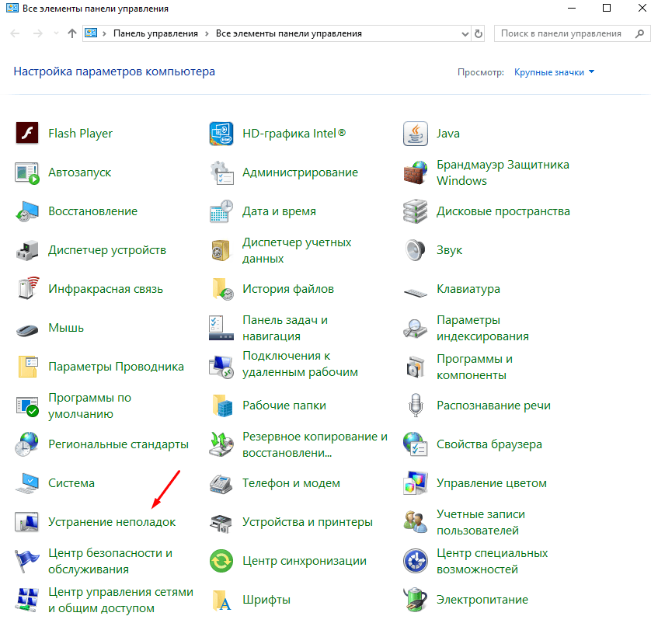Open the Инфракрасная связь icon
Screen dimensions: 651x644
pos(27,288)
